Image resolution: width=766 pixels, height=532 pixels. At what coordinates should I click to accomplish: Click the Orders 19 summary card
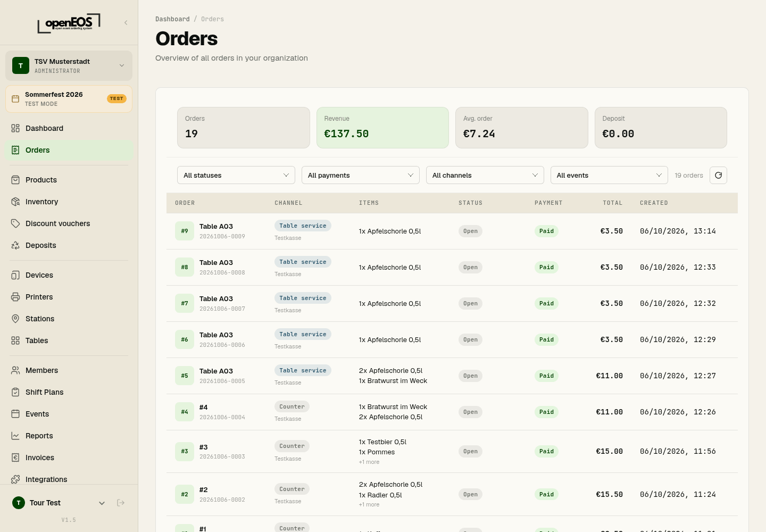[244, 128]
